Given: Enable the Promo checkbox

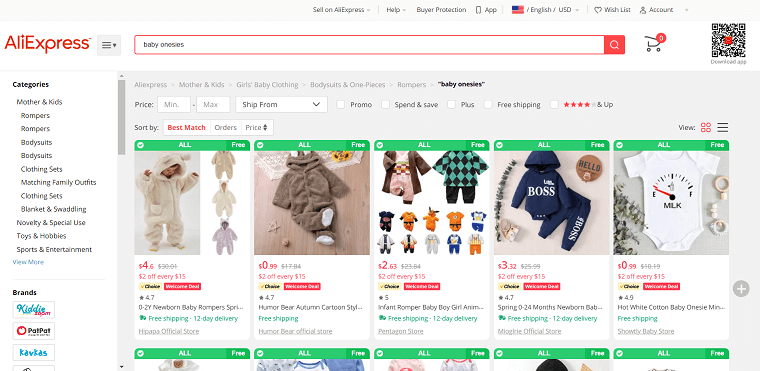Looking at the screenshot, I should tap(341, 104).
